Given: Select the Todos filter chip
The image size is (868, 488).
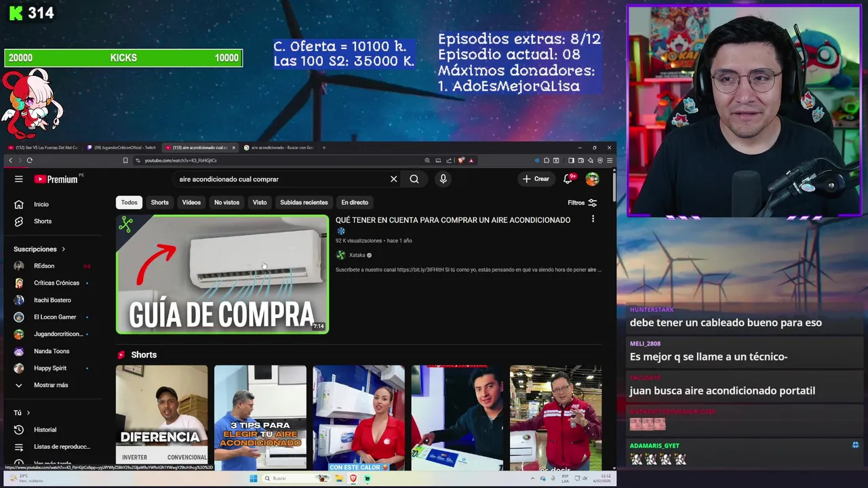Looking at the screenshot, I should coord(129,202).
